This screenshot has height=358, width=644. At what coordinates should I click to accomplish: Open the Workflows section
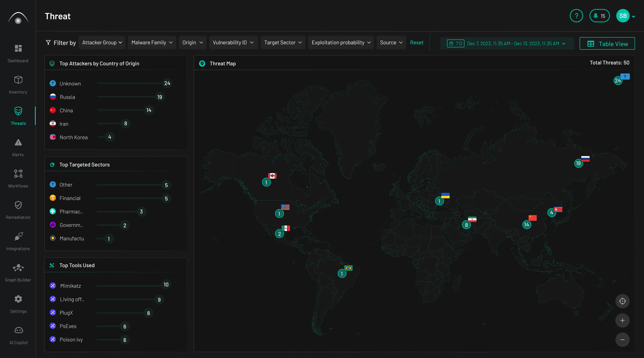(x=18, y=179)
